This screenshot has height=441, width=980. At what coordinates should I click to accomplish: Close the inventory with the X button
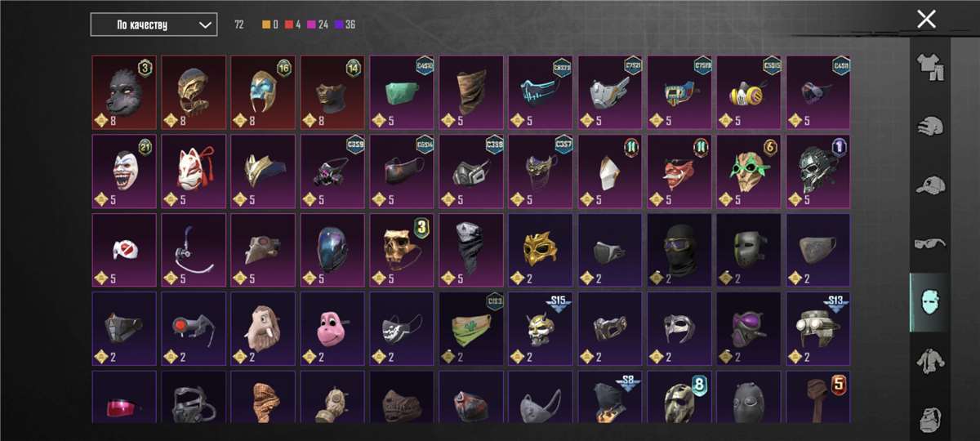926,19
